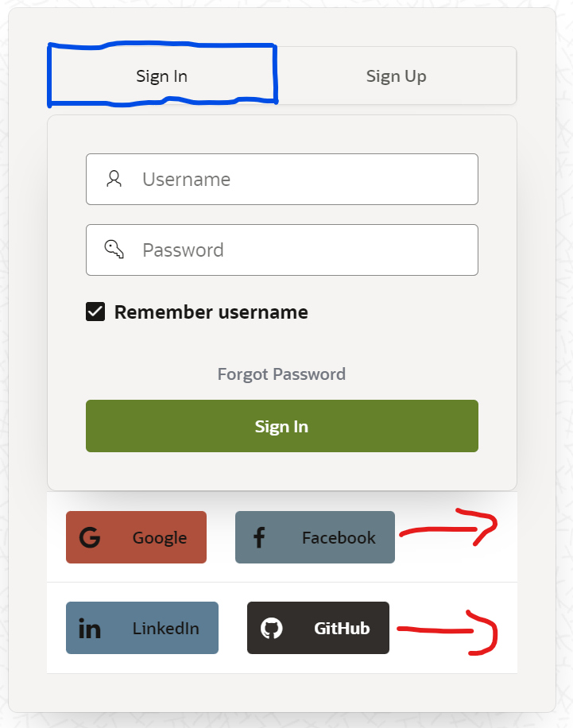The height and width of the screenshot is (728, 573).
Task: Click the GitHub octocat icon
Action: (x=273, y=628)
